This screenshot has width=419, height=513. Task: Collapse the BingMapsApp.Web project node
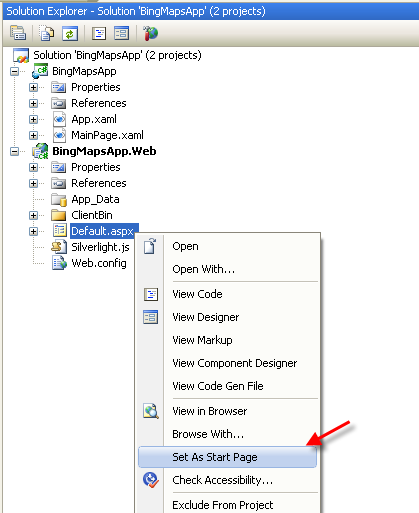[14, 151]
